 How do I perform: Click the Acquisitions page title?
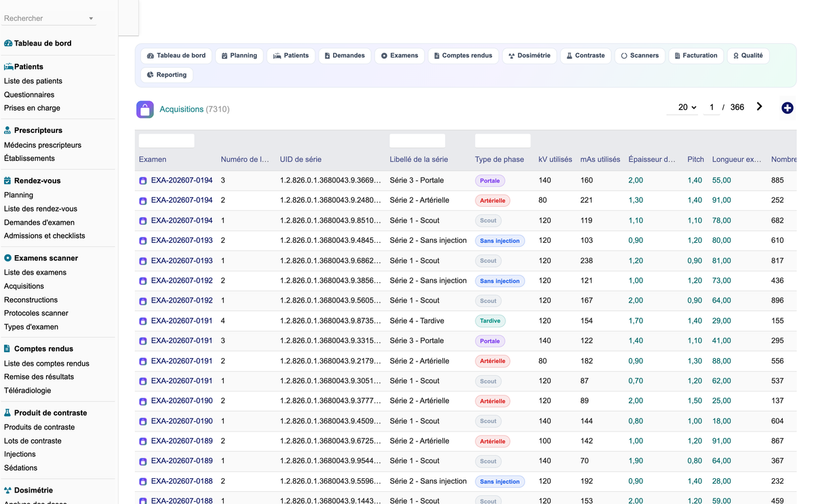pos(181,109)
